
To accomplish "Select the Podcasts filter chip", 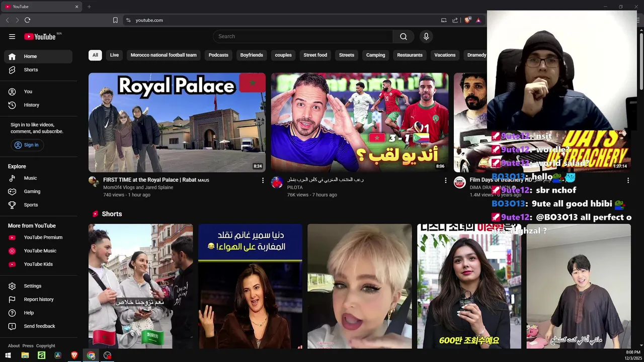I will pyautogui.click(x=218, y=55).
